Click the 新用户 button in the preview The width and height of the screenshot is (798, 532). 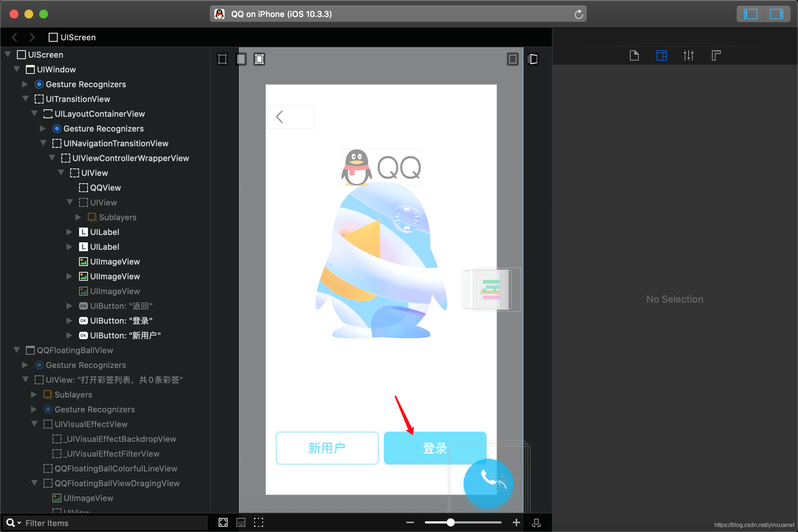[327, 448]
